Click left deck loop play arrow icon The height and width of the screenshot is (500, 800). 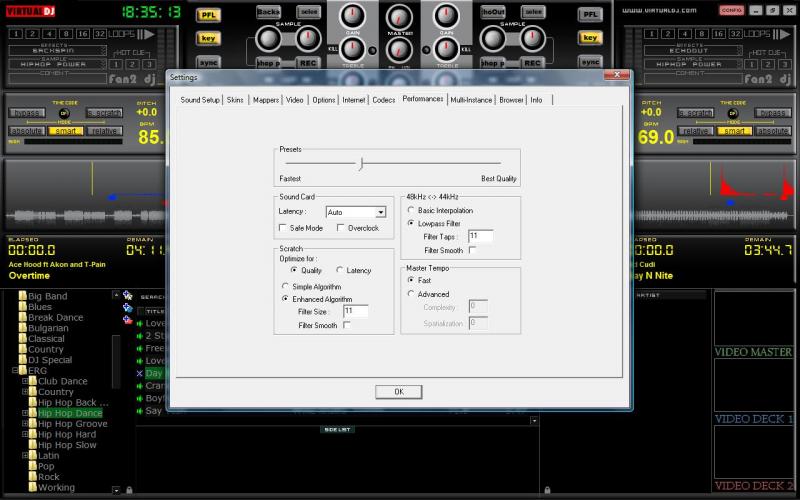[149, 34]
